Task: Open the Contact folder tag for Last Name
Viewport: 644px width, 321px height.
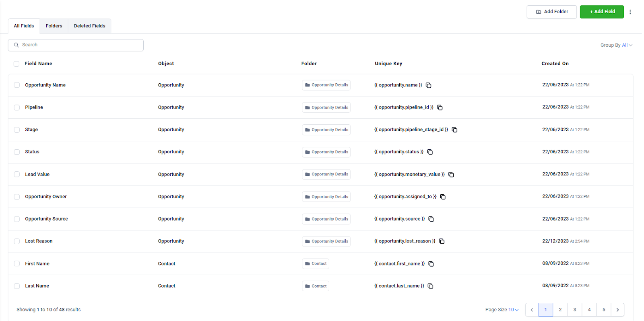Action: tap(316, 286)
